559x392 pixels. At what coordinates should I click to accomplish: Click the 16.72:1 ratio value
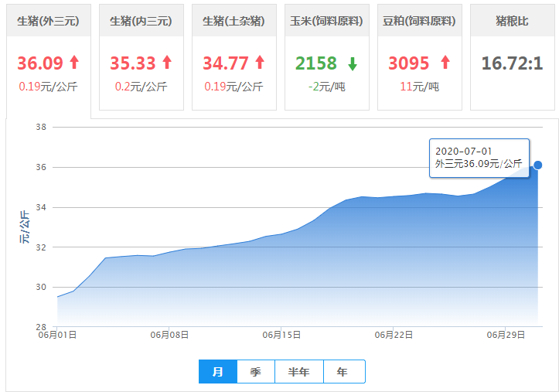pos(512,63)
